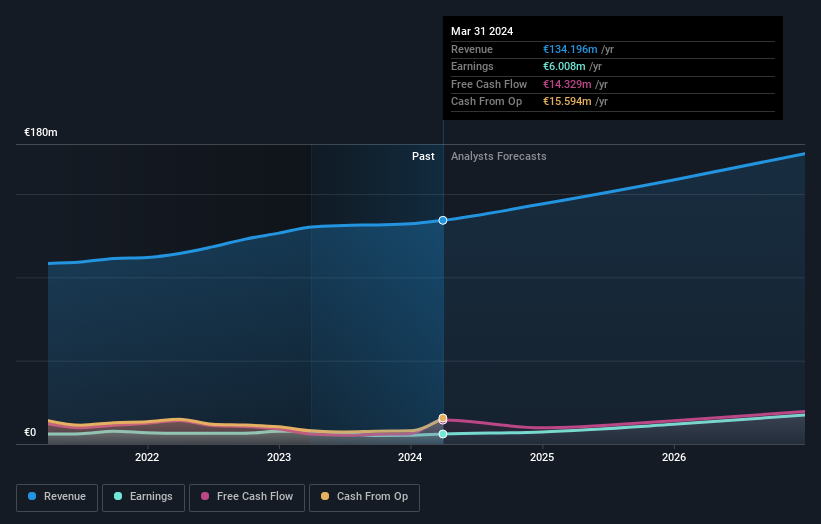Click the €134.196m revenue value
The image size is (821, 524).
(x=570, y=49)
